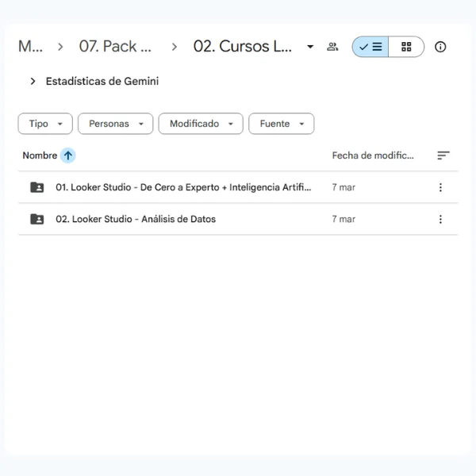Open dropdown arrow next to 02. Cursos L...
This screenshot has width=476, height=476.
pos(310,47)
